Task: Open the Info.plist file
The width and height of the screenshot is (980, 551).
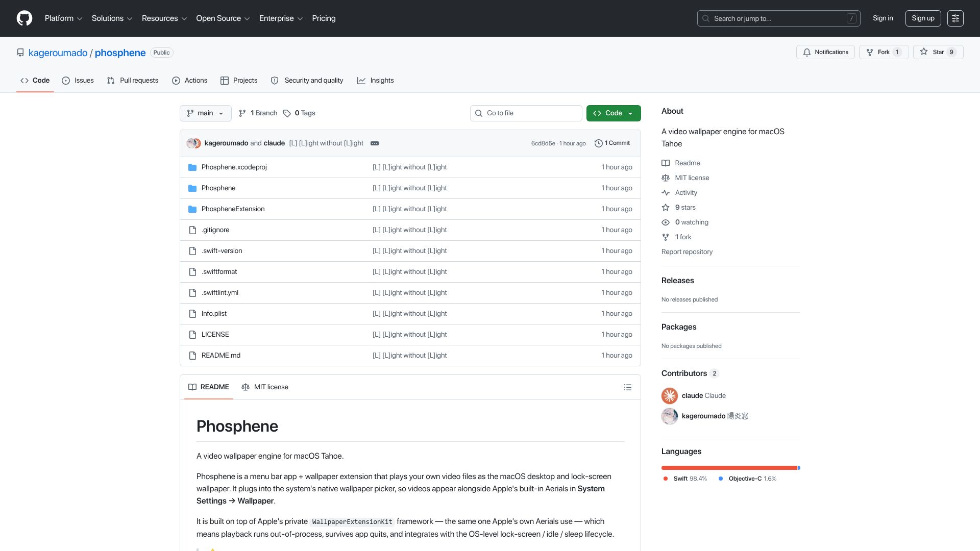Action: pos(214,314)
